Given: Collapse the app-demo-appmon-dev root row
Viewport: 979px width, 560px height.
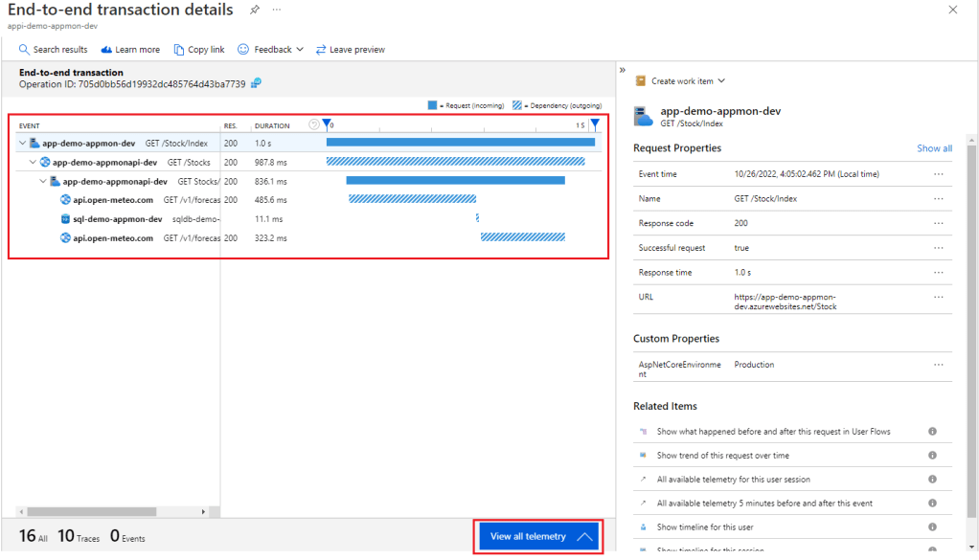Looking at the screenshot, I should pos(22,144).
